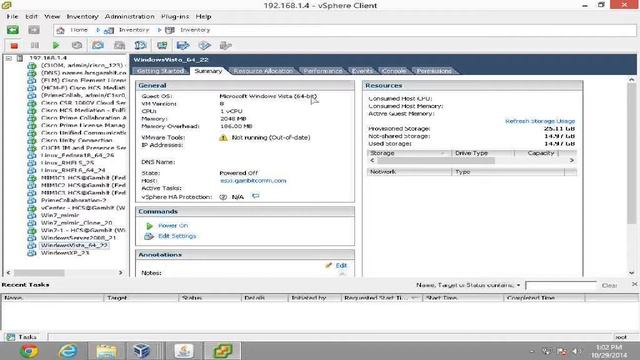This screenshot has width=640, height=360.
Task: Open Google Chrome from the taskbar
Action: coord(29,351)
